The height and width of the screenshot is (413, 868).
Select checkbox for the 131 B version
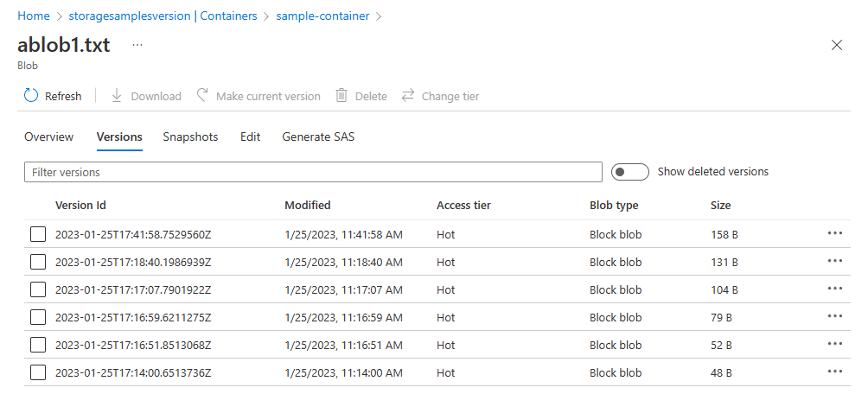[x=37, y=262]
